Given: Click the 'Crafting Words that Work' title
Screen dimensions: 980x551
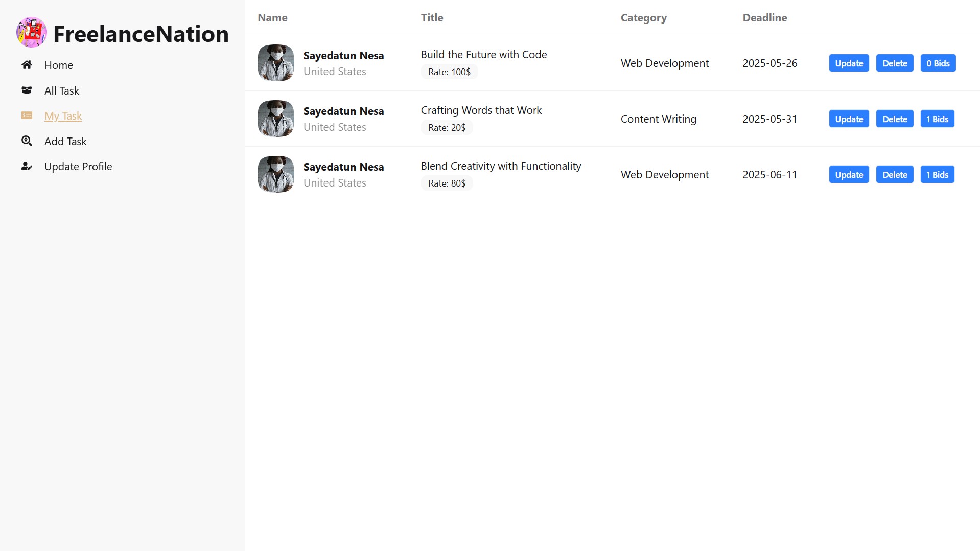Looking at the screenshot, I should click(x=481, y=110).
